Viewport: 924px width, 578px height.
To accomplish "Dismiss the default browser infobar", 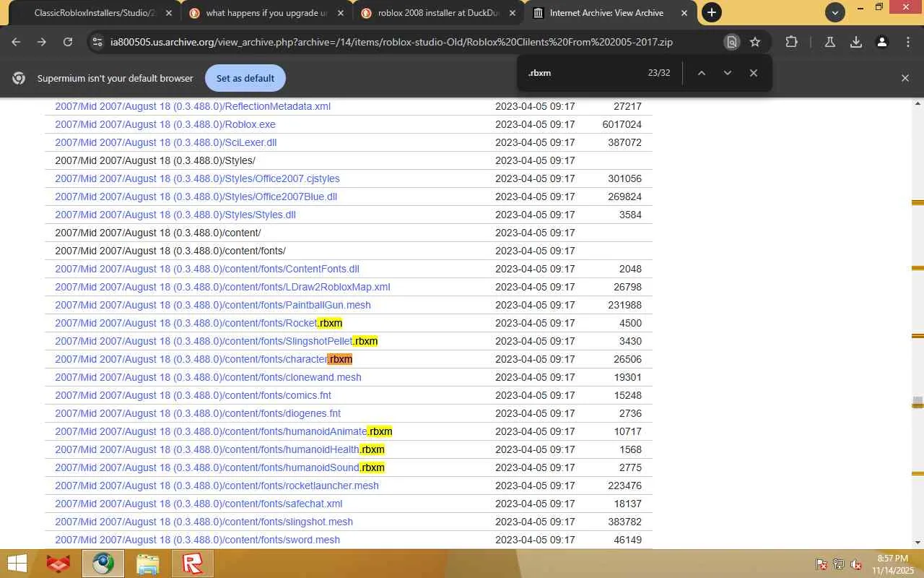I will [905, 78].
